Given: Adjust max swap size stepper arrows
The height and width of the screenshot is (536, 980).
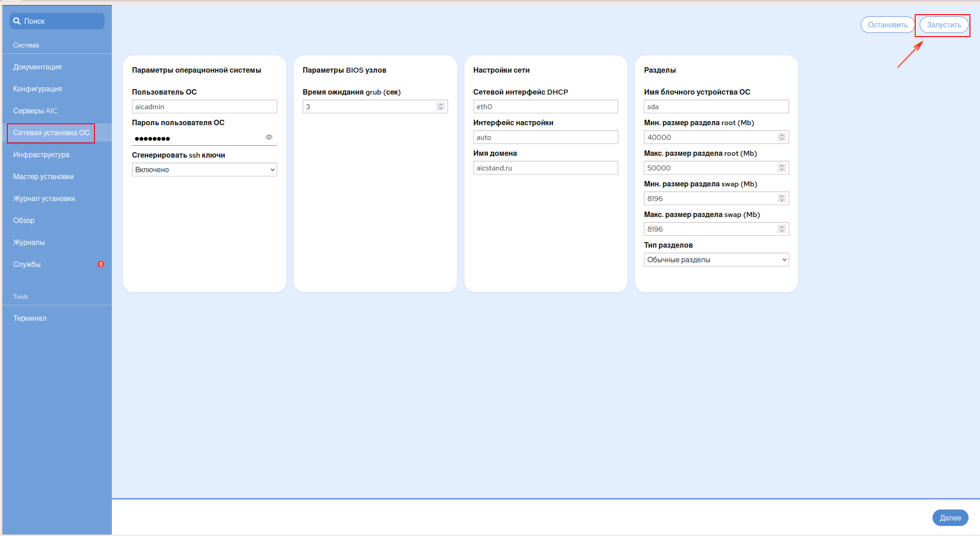Looking at the screenshot, I should 782,229.
